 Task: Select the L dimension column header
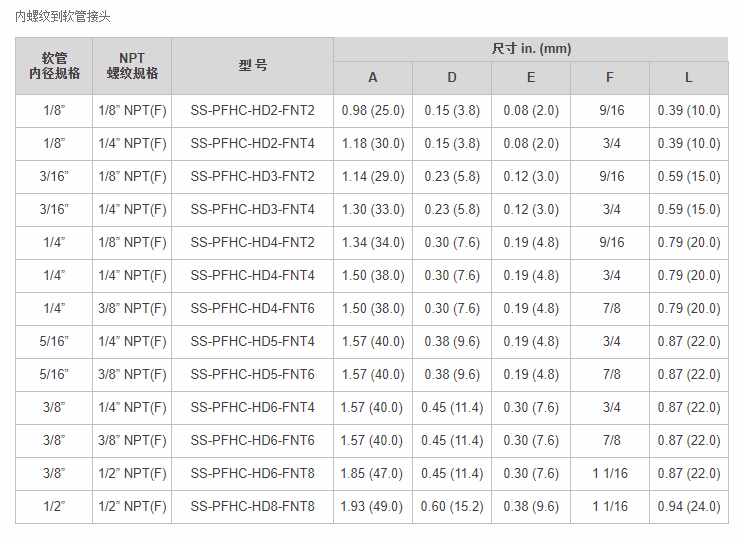[688, 78]
